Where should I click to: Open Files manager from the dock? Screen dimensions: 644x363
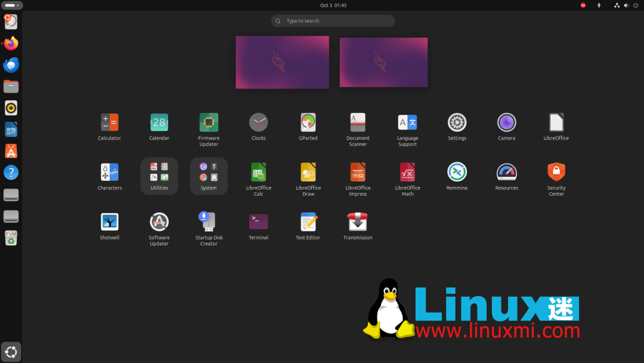click(11, 87)
